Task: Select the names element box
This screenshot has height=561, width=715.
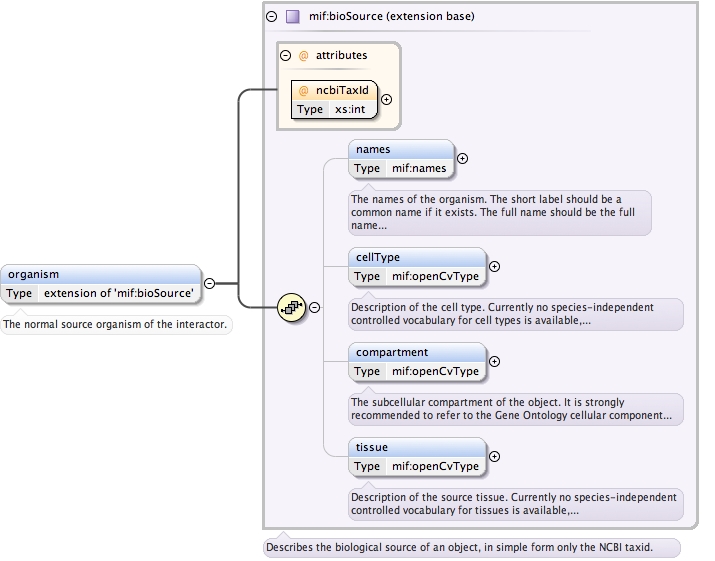Action: 400,149
